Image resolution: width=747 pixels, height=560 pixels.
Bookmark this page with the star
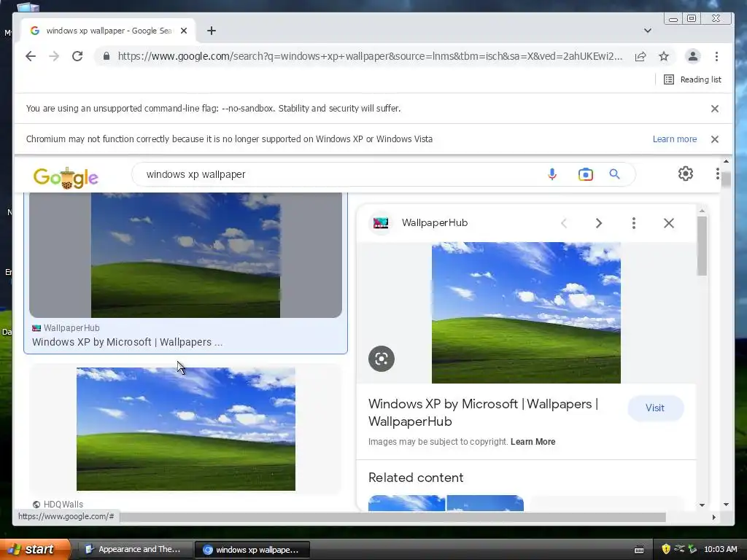[664, 57]
